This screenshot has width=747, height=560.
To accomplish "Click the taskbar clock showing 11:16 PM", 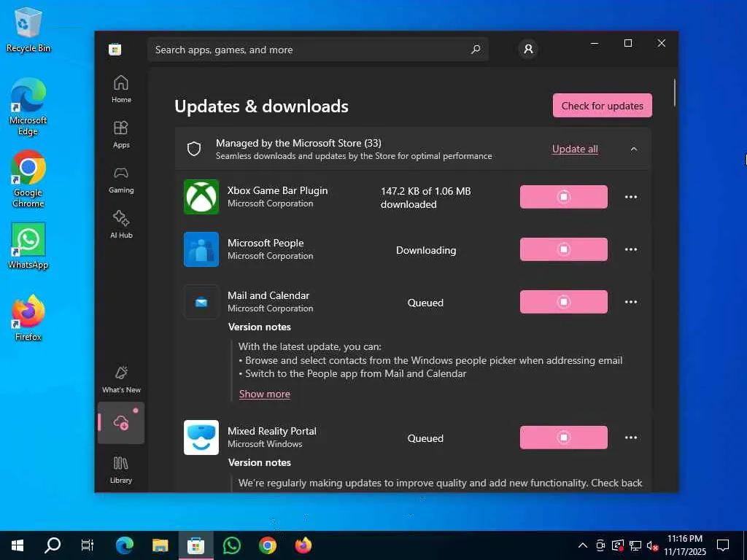I will tap(685, 545).
